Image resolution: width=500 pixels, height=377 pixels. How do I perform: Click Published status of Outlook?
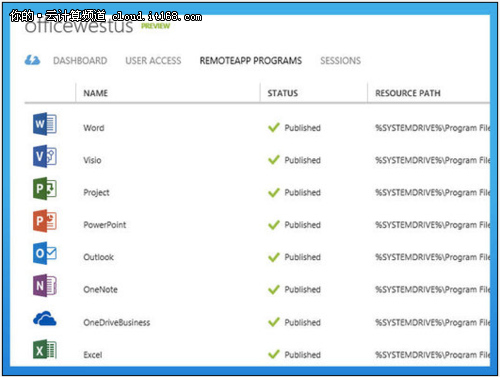(302, 257)
